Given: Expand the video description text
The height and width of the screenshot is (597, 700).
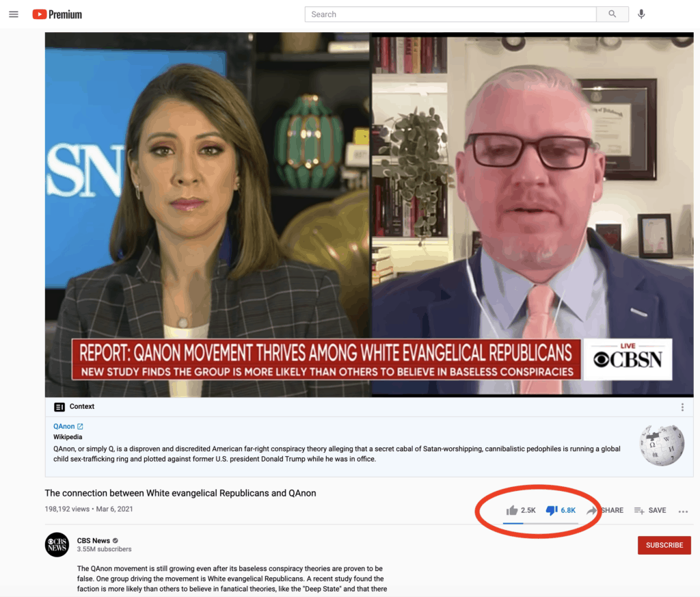Looking at the screenshot, I should [x=232, y=579].
